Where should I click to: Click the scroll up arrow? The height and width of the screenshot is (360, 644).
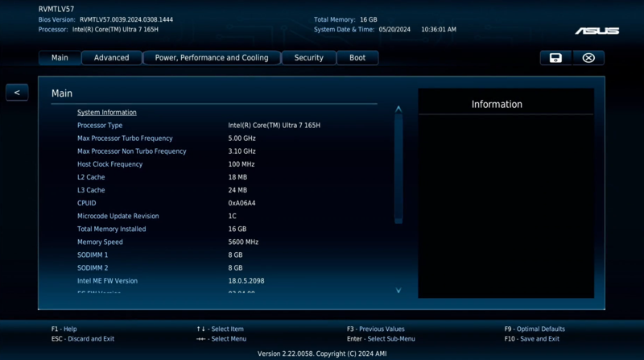(x=398, y=109)
